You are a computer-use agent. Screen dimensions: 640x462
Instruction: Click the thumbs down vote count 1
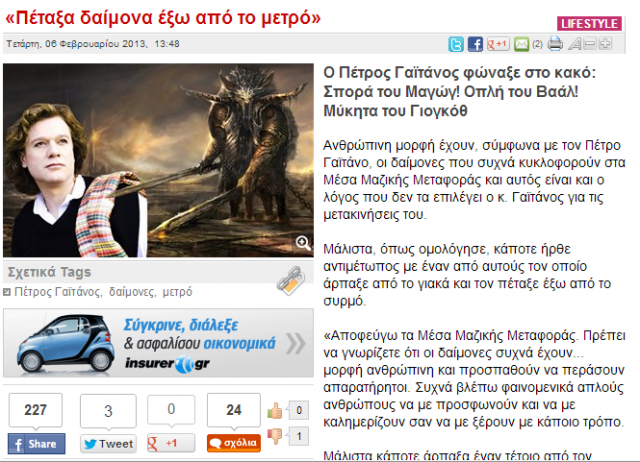pos(299,436)
